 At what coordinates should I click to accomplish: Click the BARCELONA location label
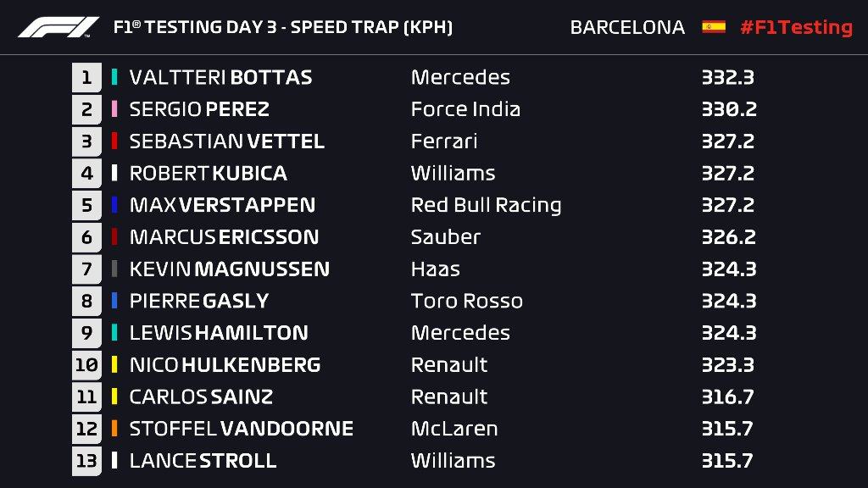[628, 27]
